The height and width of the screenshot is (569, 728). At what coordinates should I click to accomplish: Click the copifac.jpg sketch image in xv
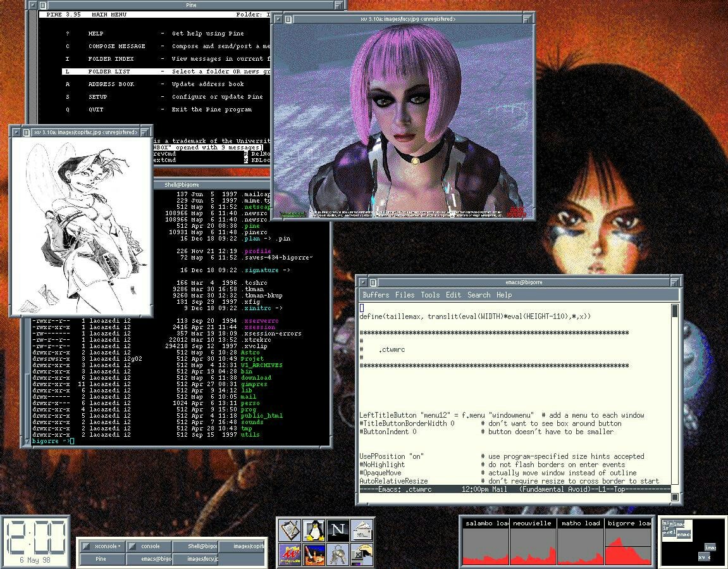81,227
